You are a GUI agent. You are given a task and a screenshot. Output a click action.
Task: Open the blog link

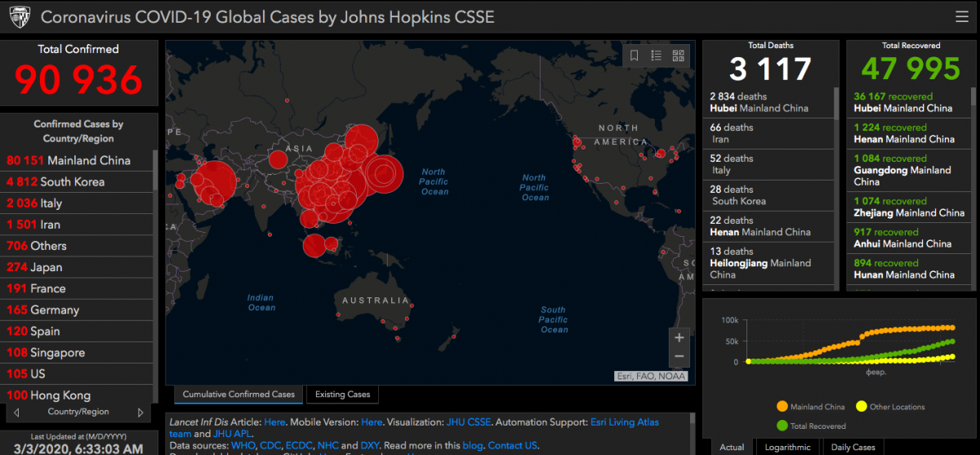(473, 446)
